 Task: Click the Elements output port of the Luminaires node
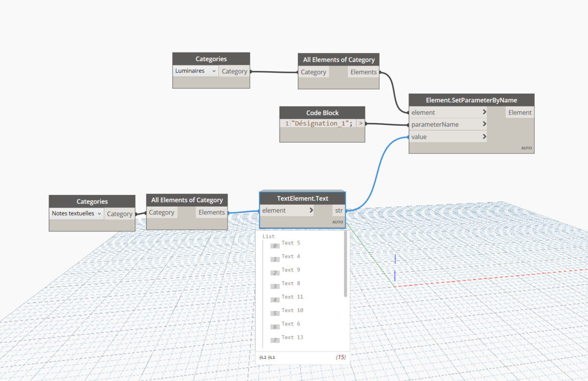363,72
